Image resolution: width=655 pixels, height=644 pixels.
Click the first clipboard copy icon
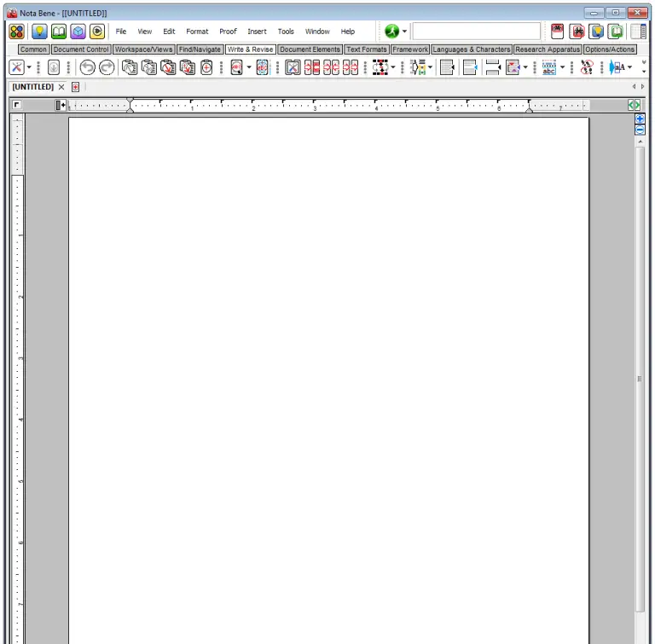130,67
